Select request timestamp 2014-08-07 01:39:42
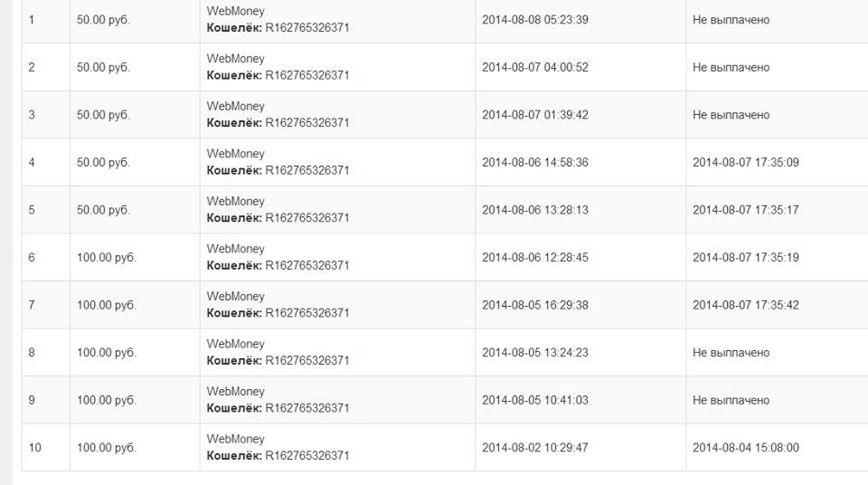The height and width of the screenshot is (485, 868). (534, 115)
